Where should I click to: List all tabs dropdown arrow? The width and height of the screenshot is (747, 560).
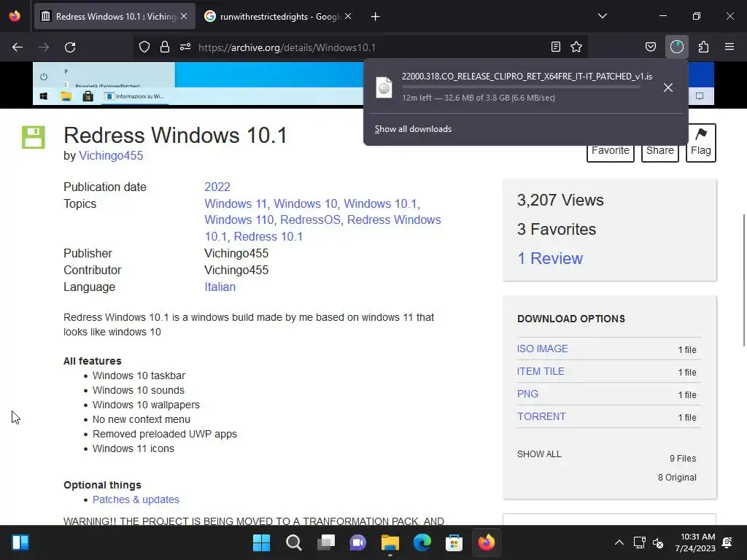(602, 17)
